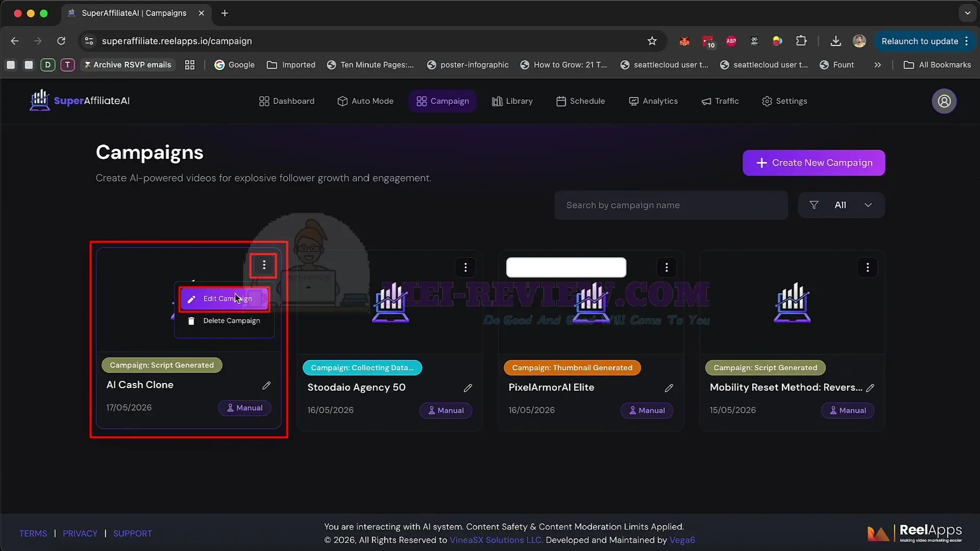The image size is (980, 551).
Task: Reload the page
Action: tap(61, 41)
